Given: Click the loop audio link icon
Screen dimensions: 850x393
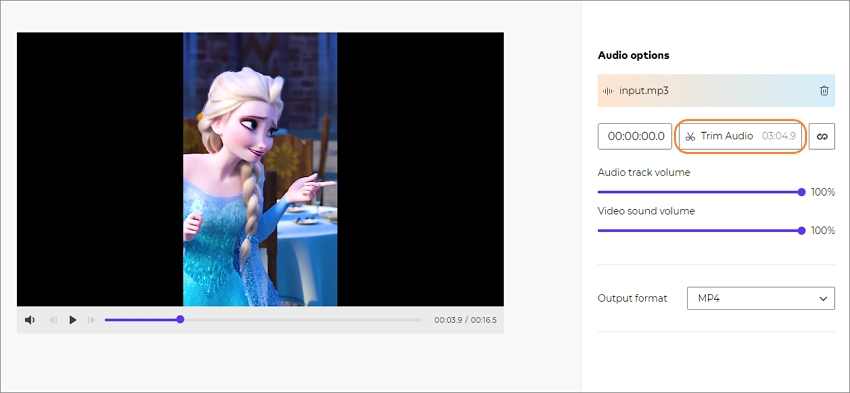Looking at the screenshot, I should click(x=822, y=137).
